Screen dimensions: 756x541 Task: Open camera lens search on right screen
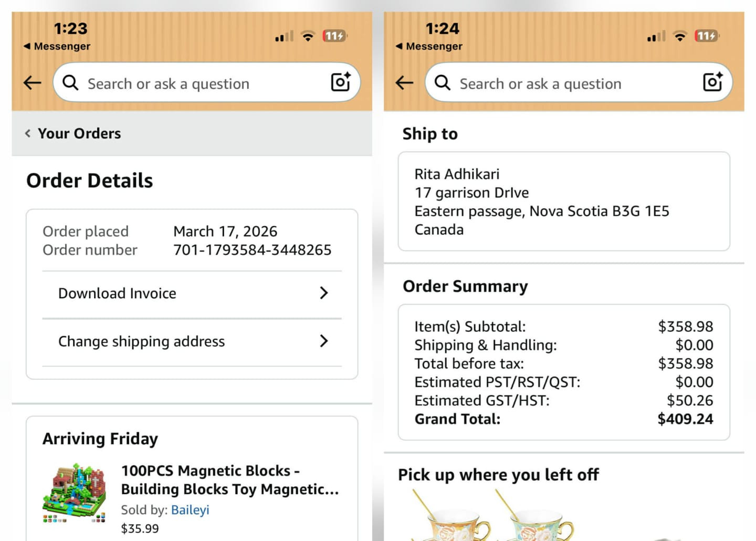pyautogui.click(x=712, y=82)
